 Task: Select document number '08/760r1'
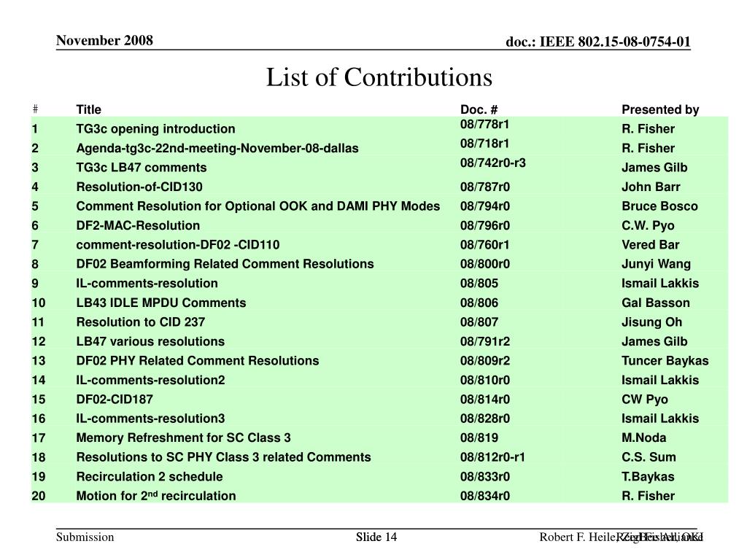click(484, 245)
